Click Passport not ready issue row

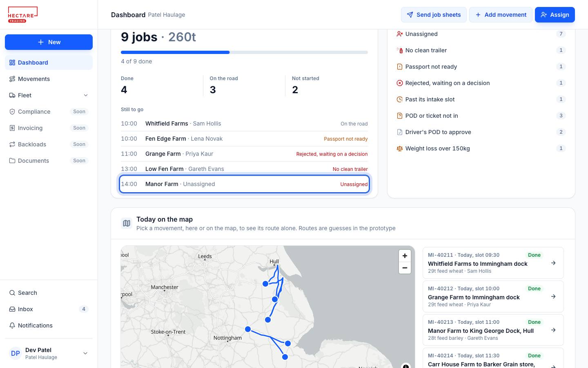click(481, 67)
